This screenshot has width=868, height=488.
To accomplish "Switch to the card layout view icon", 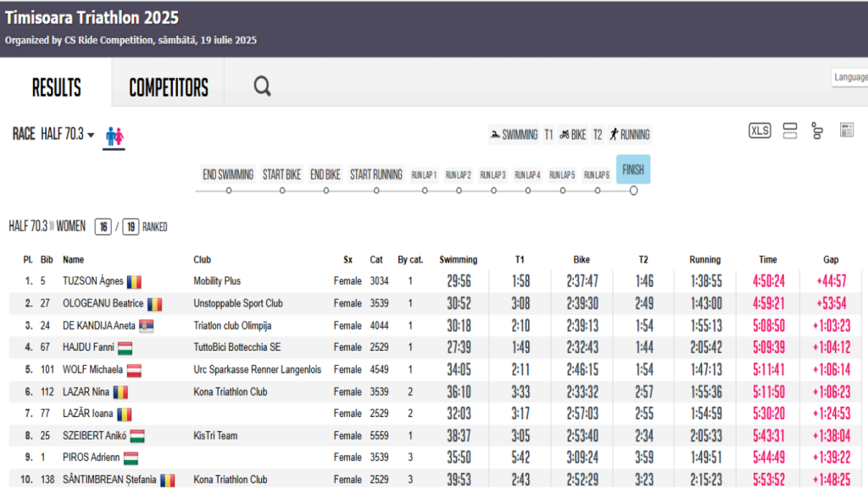I will pos(790,130).
